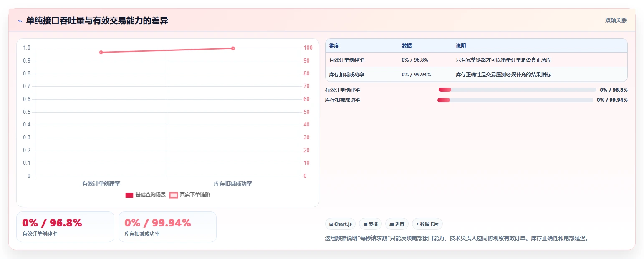Image resolution: width=644 pixels, height=259 pixels.
Task: Select the Chart.js tag chip
Action: tap(340, 224)
